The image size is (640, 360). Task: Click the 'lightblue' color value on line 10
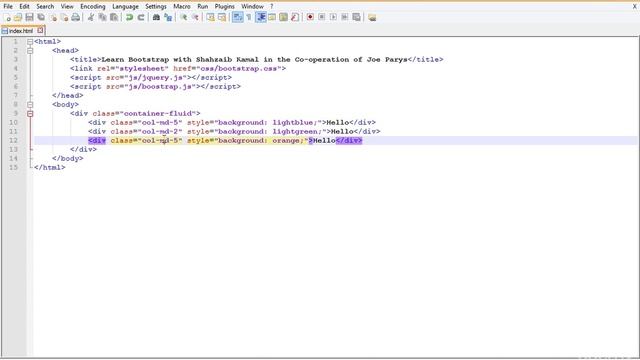click(293, 122)
